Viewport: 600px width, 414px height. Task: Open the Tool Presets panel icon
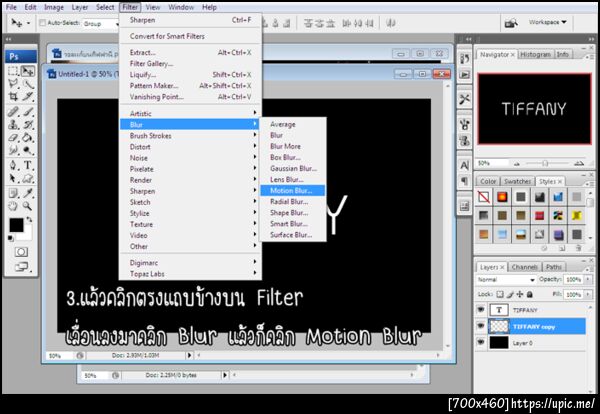click(x=465, y=99)
